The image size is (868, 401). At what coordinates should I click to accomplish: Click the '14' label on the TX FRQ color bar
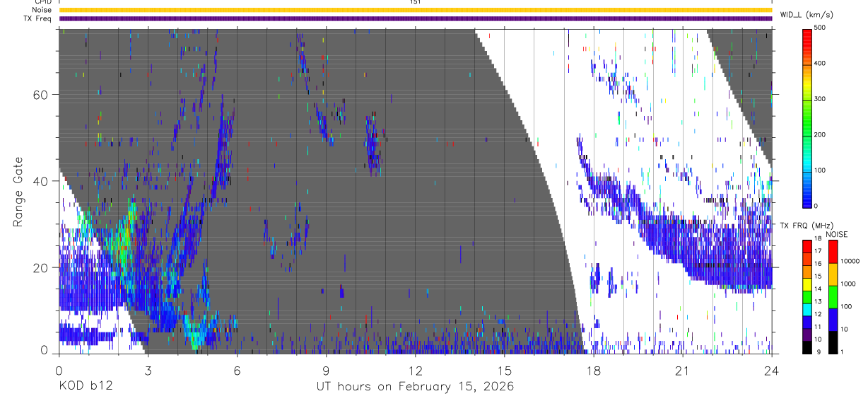[x=818, y=289]
